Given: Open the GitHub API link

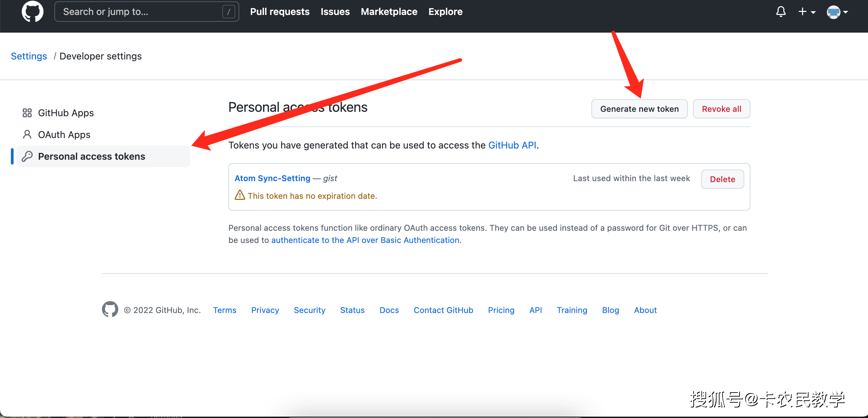Looking at the screenshot, I should click(x=512, y=145).
